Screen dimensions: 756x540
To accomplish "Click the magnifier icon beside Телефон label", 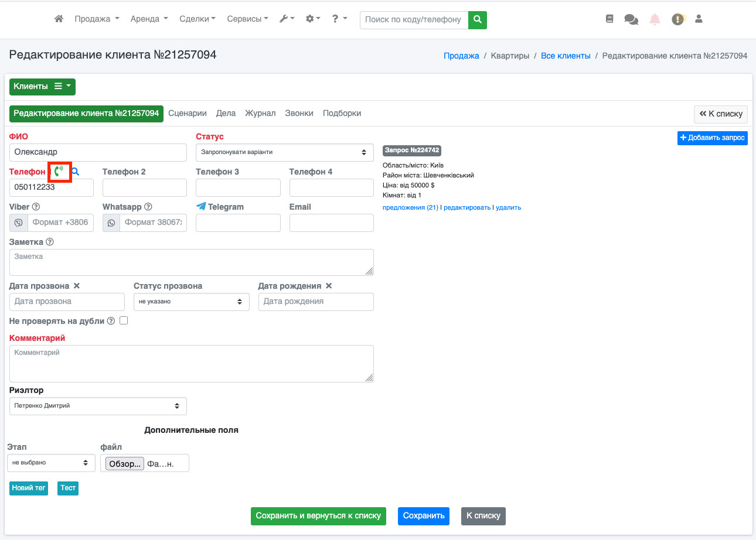I will (x=75, y=172).
